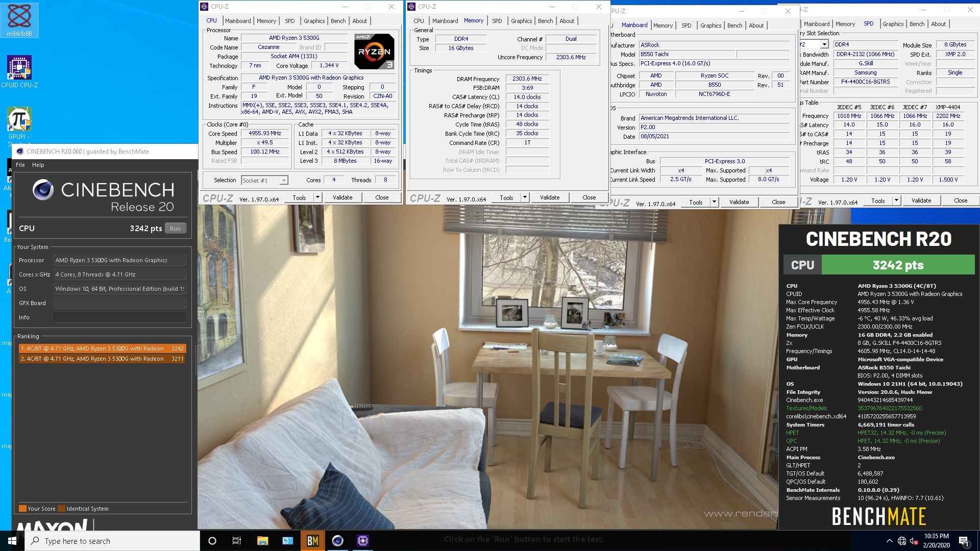Open File Explorer from the taskbar
Screen dimensions: 980x551
[262, 541]
